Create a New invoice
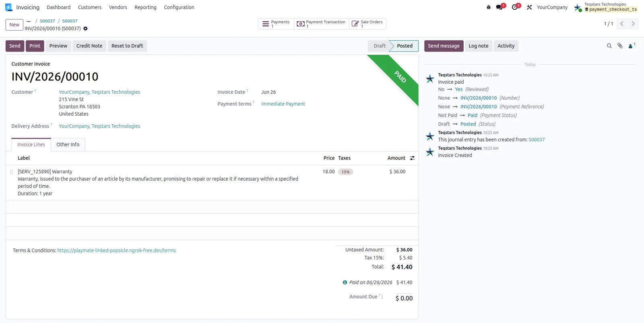 pyautogui.click(x=14, y=25)
